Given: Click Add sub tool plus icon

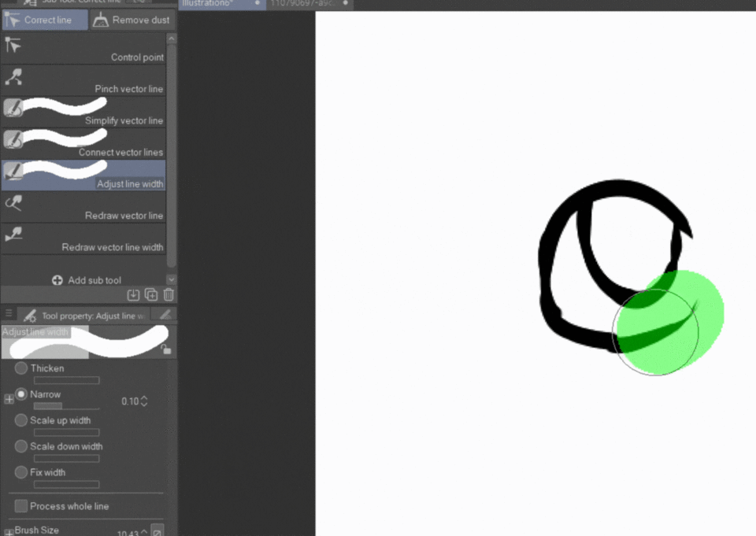Looking at the screenshot, I should coord(57,280).
